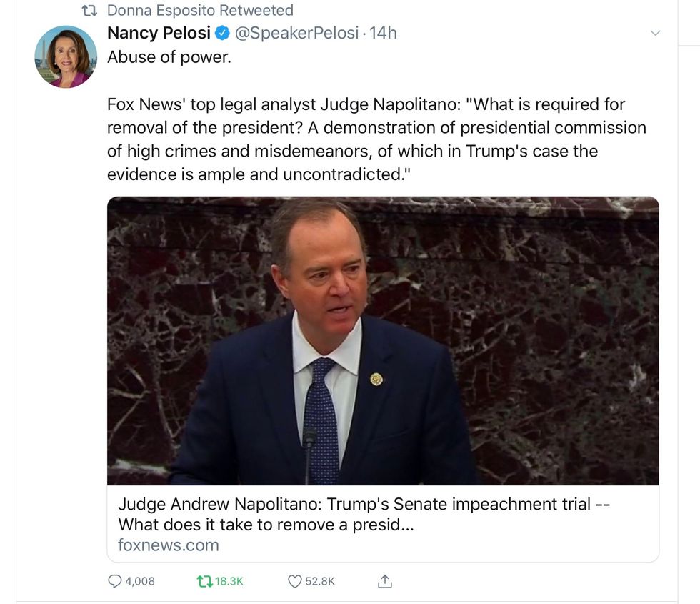Open the Fox News article preview image
This screenshot has height=604, width=700.
pos(383,341)
